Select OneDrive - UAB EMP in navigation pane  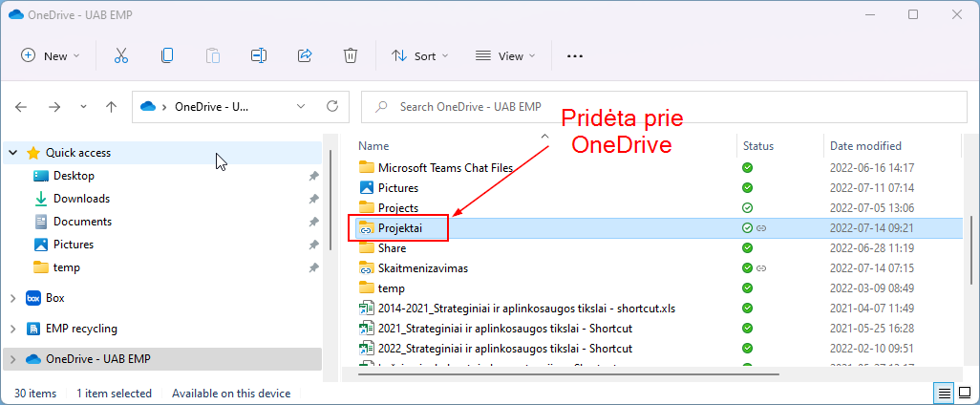tap(97, 359)
